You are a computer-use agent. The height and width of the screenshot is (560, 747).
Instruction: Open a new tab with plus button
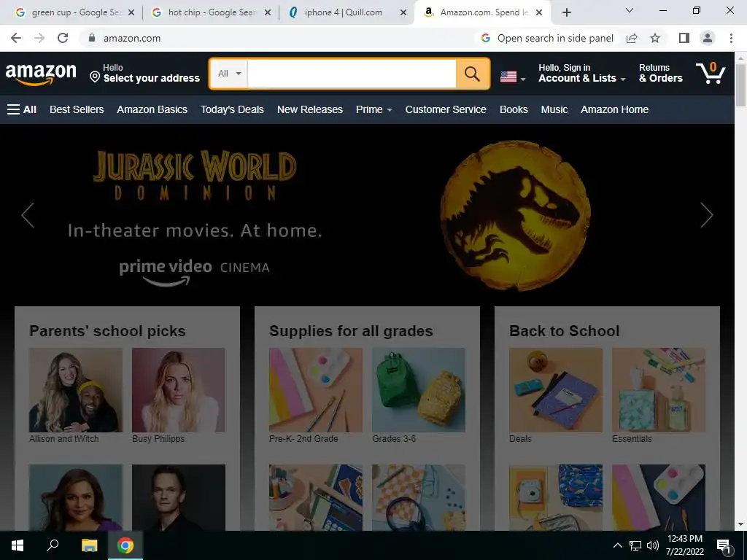tap(566, 12)
